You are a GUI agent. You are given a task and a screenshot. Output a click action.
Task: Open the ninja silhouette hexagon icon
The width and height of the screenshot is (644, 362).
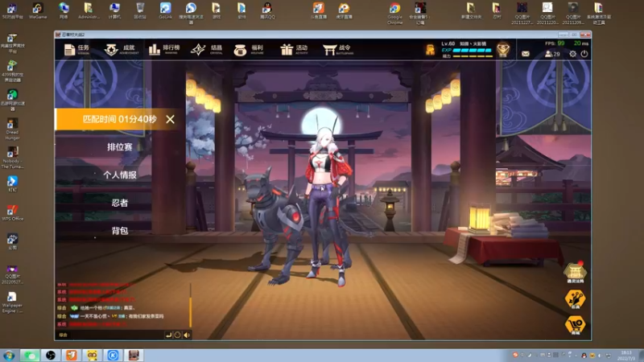(575, 299)
